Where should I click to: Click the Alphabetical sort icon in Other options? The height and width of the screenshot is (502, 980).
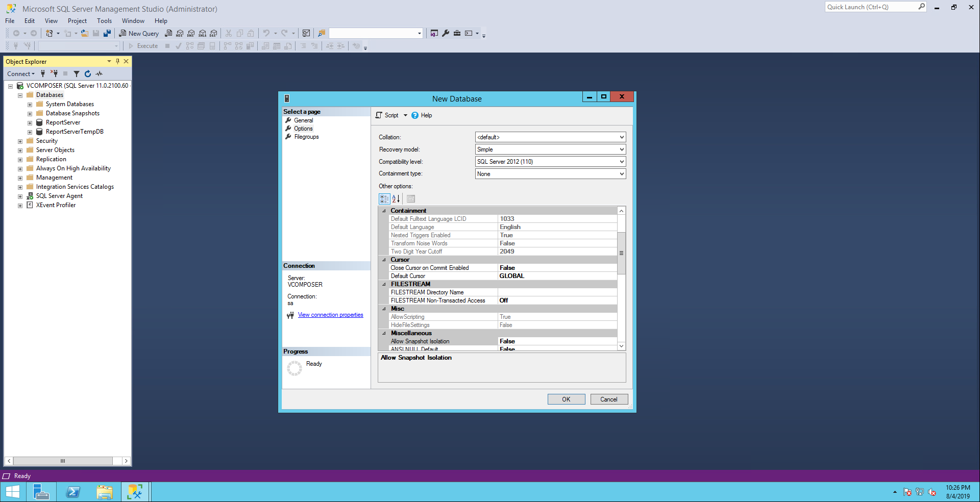396,199
